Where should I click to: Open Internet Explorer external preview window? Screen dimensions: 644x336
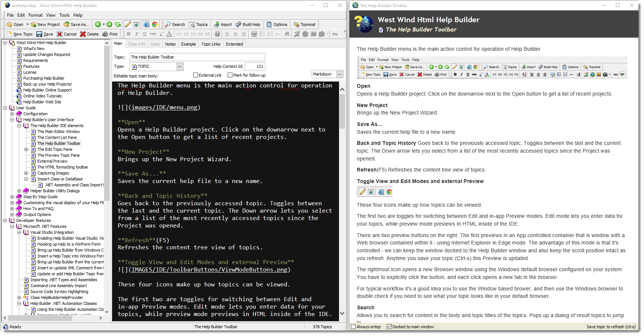point(146,24)
